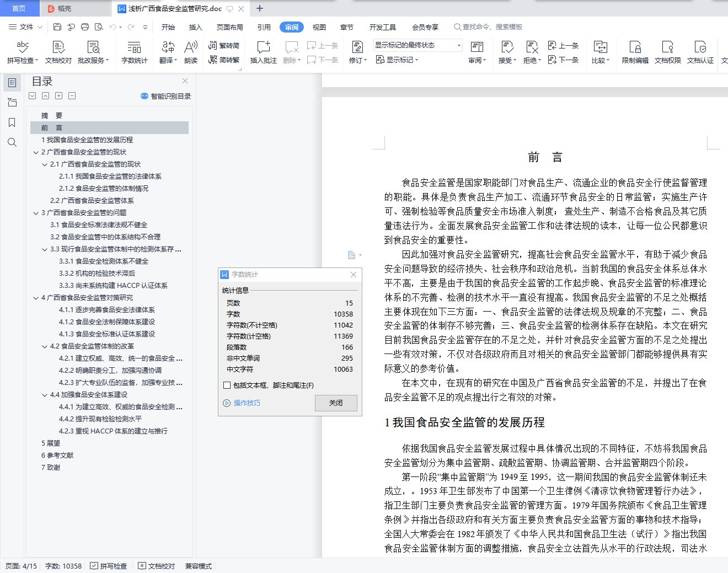Tick 包括文本框、脚注和尾注 checkbox
Image resolution: width=728 pixels, height=573 pixels.
pos(227,385)
